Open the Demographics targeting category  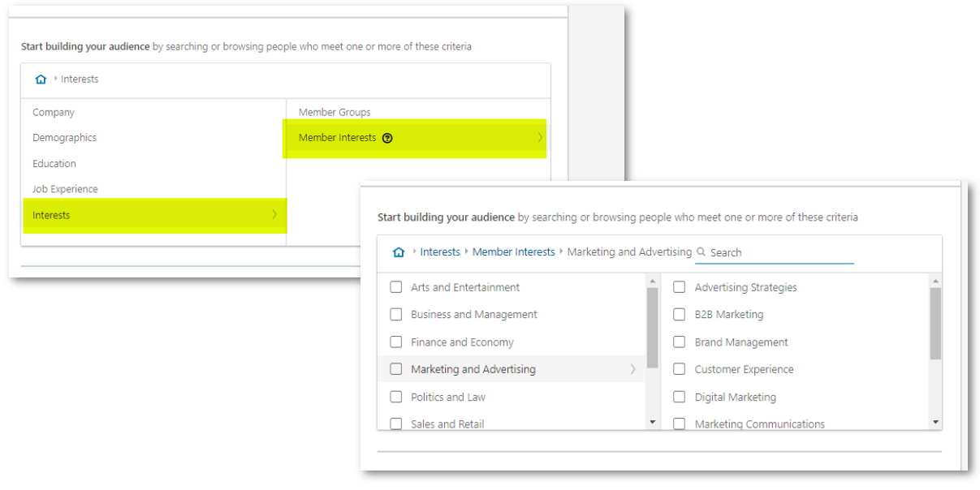(64, 138)
